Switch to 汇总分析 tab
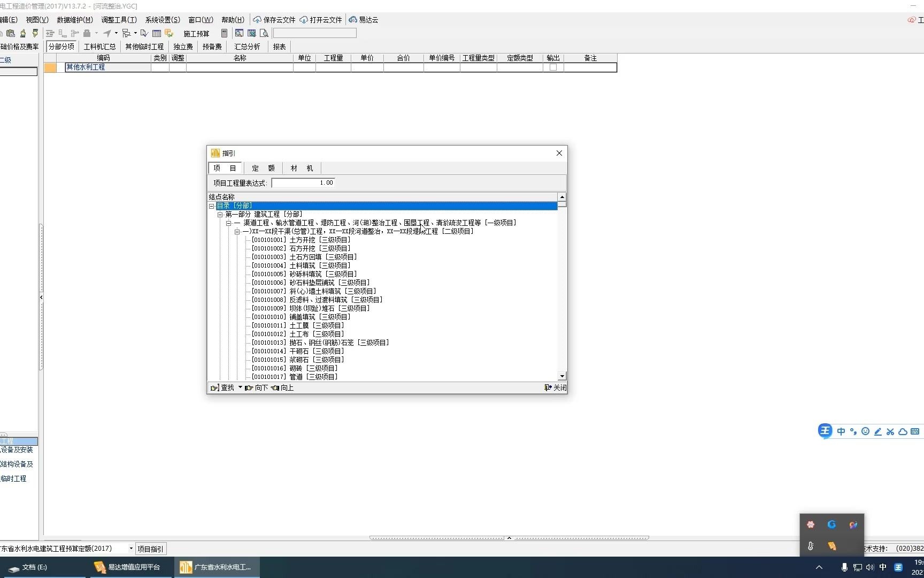Screen dimensions: 924x578 (x=247, y=47)
